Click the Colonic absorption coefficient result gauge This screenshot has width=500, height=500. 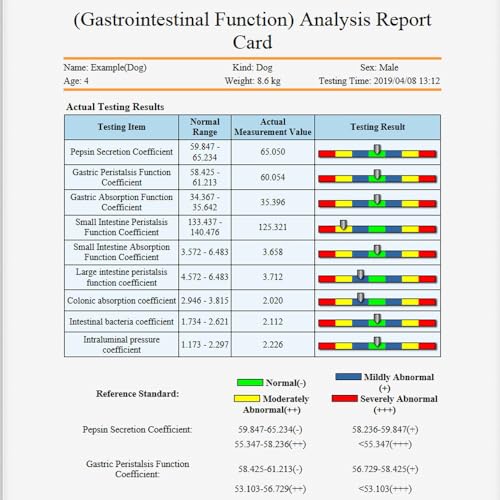tap(377, 300)
